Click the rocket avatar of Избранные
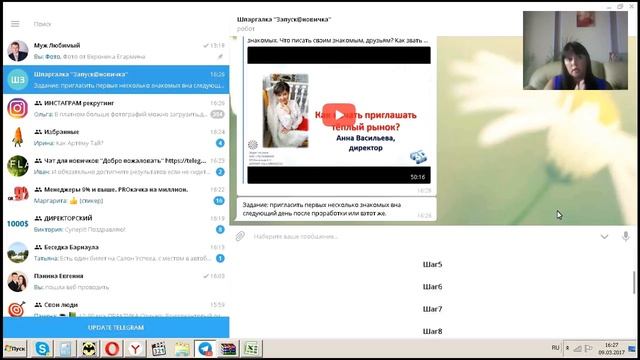The height and width of the screenshot is (360, 640). click(18, 137)
